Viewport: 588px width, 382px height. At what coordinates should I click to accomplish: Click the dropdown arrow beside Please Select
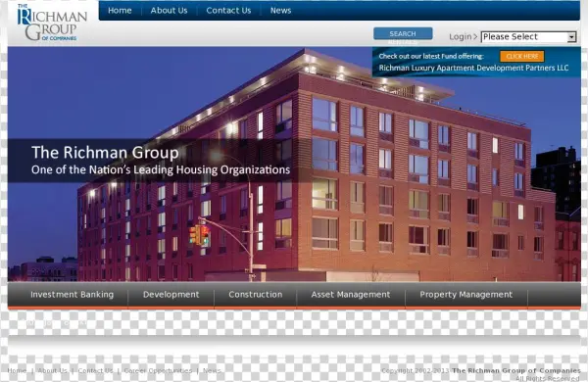(x=571, y=37)
